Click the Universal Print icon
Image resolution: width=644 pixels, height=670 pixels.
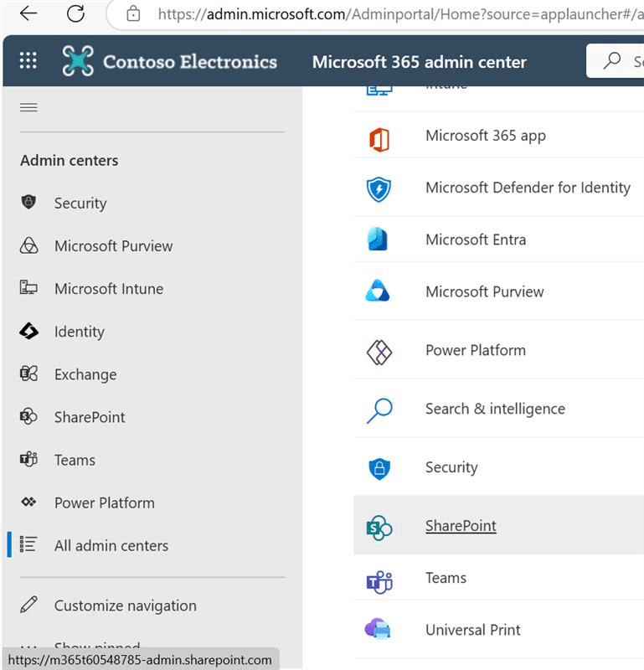[379, 630]
